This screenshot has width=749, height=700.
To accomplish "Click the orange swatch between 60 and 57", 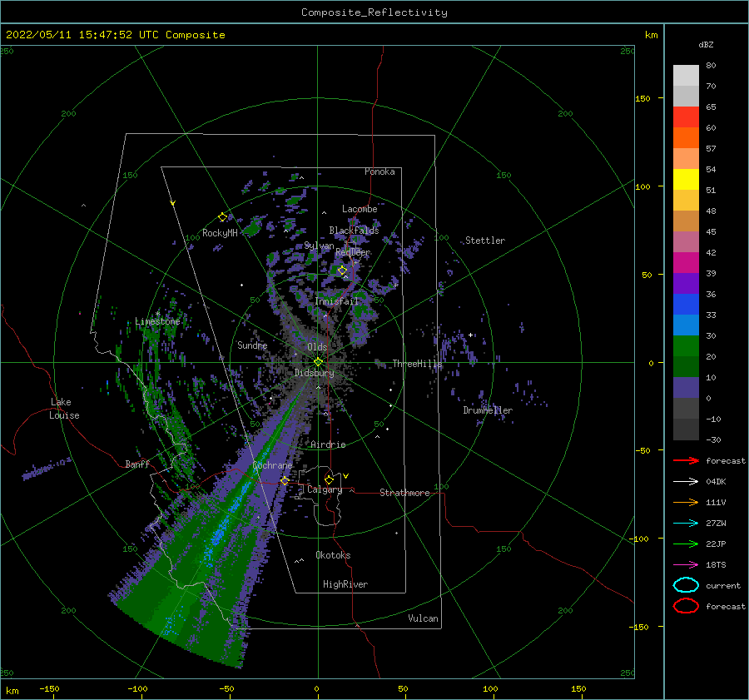I will point(686,138).
